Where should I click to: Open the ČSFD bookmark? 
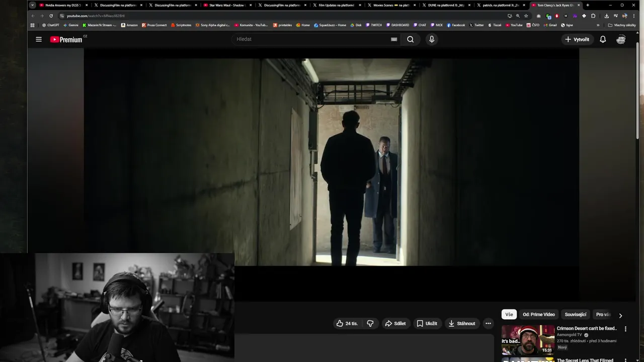533,25
